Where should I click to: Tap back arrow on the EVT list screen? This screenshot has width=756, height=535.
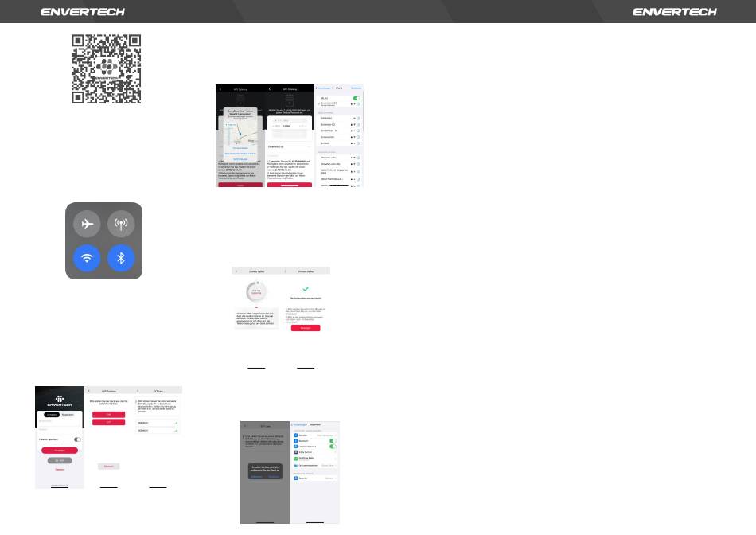point(138,391)
